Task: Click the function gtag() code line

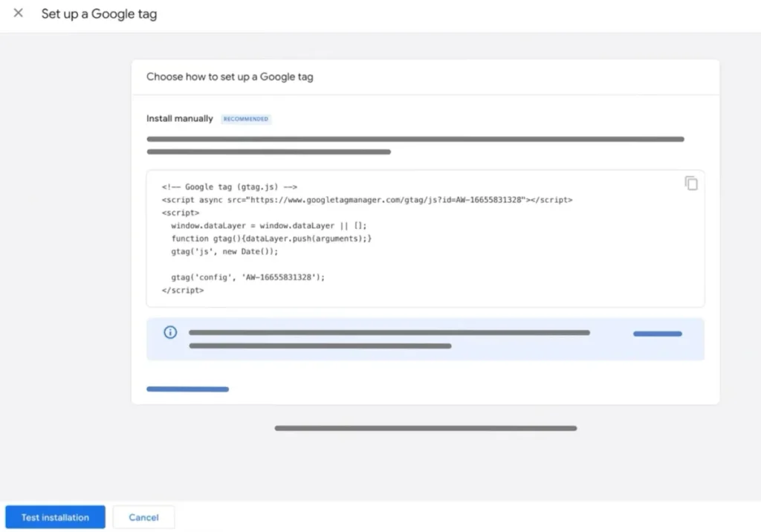Action: coord(271,239)
